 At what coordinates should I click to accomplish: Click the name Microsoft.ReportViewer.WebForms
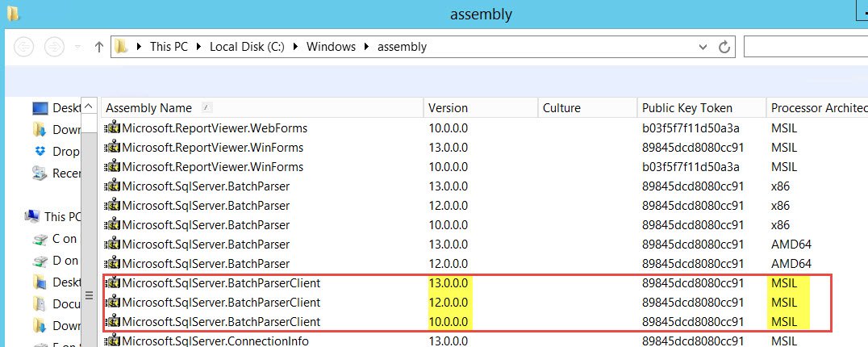(215, 128)
